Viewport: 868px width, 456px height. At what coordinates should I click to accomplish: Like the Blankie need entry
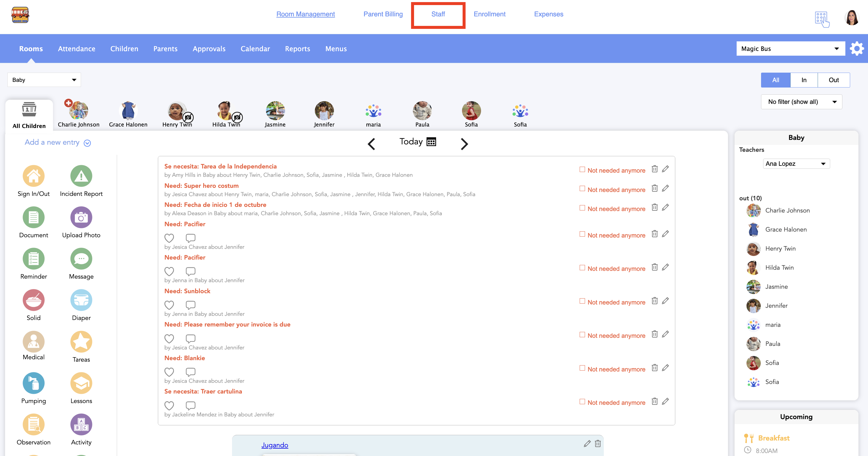pos(169,372)
